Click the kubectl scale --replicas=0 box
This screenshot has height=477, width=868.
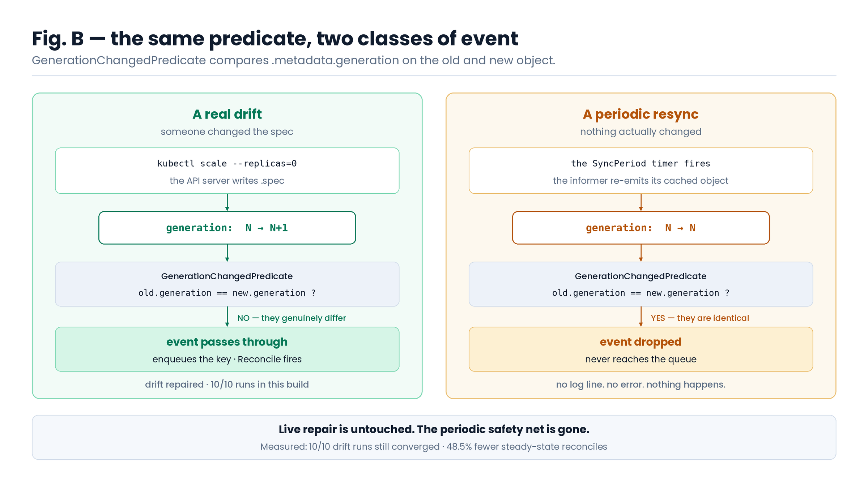pyautogui.click(x=227, y=171)
